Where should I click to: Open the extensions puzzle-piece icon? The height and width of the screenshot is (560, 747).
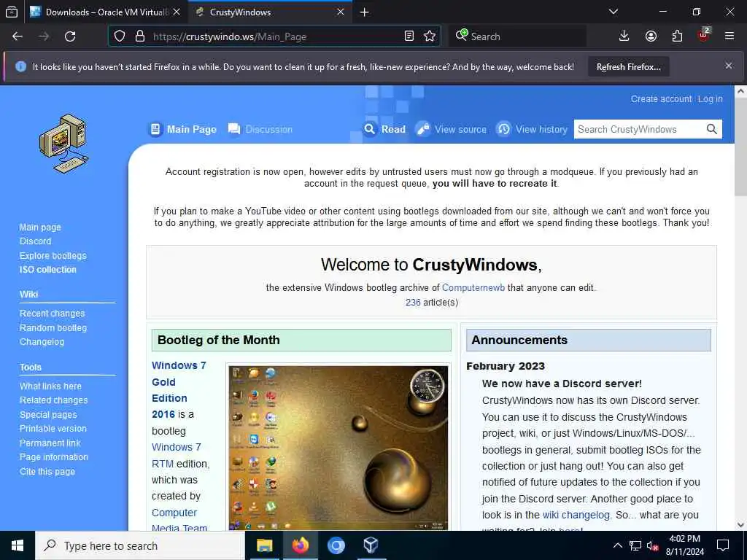pyautogui.click(x=677, y=36)
